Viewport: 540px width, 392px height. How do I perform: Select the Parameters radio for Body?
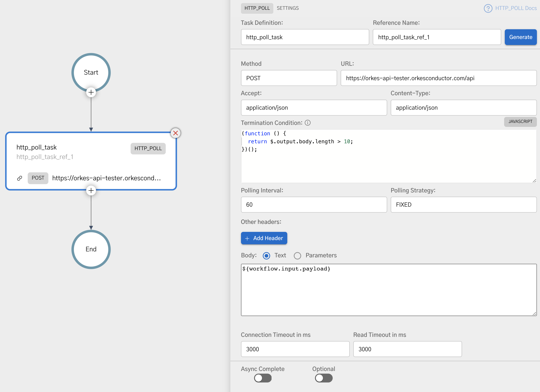pyautogui.click(x=297, y=256)
